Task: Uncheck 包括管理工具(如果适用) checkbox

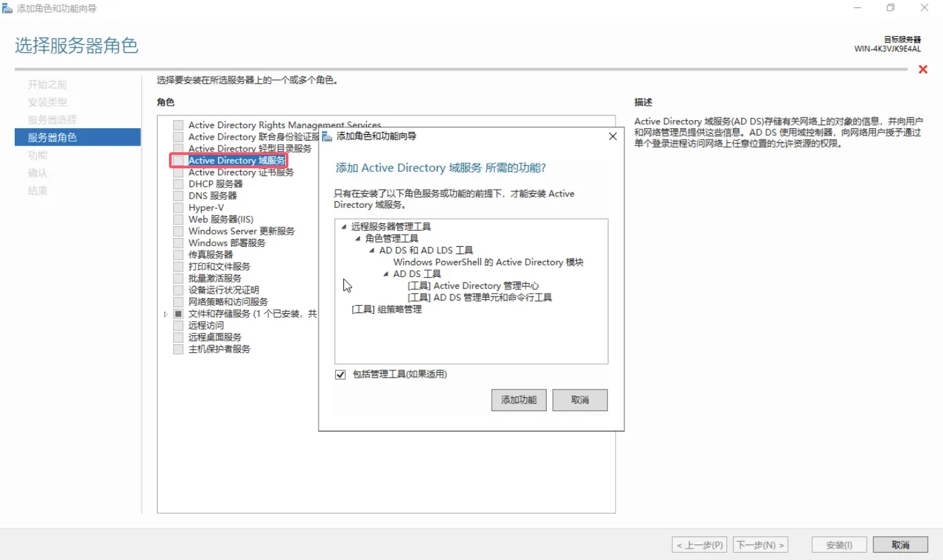Action: [x=341, y=374]
